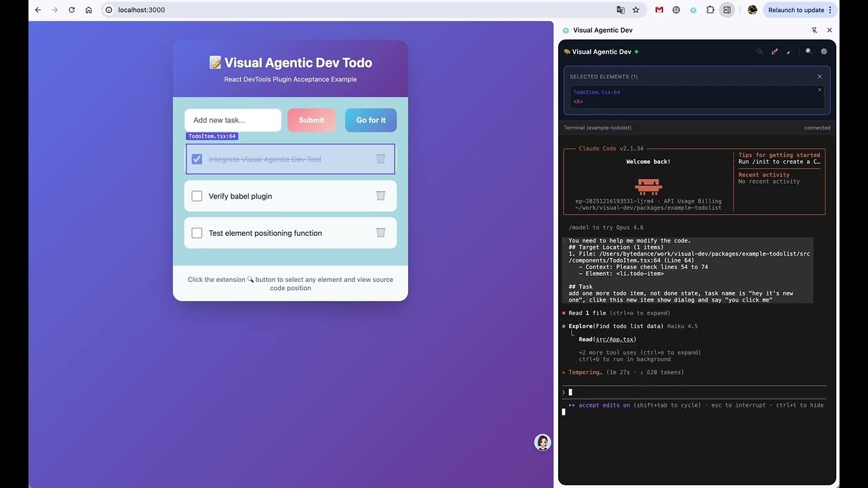868x488 pixels.
Task: Dismiss the Selected Elements box
Action: 819,77
